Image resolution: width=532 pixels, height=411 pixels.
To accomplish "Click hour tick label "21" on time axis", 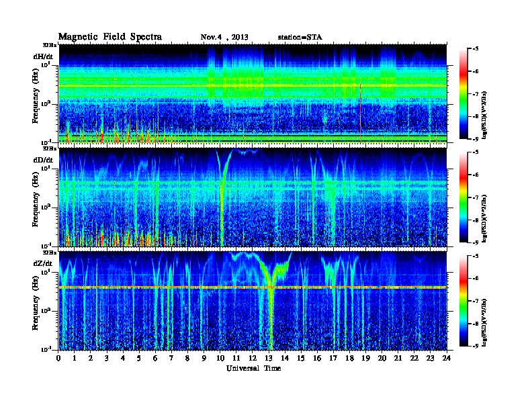I will (398, 358).
